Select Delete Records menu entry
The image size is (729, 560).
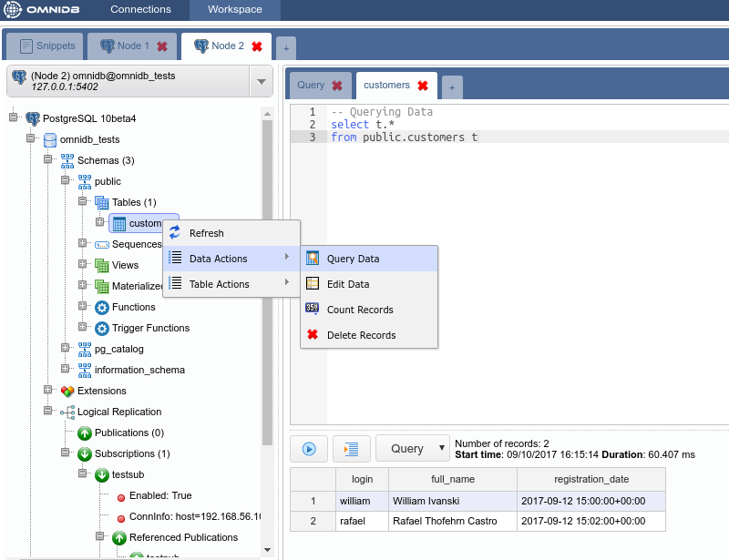[x=361, y=335]
